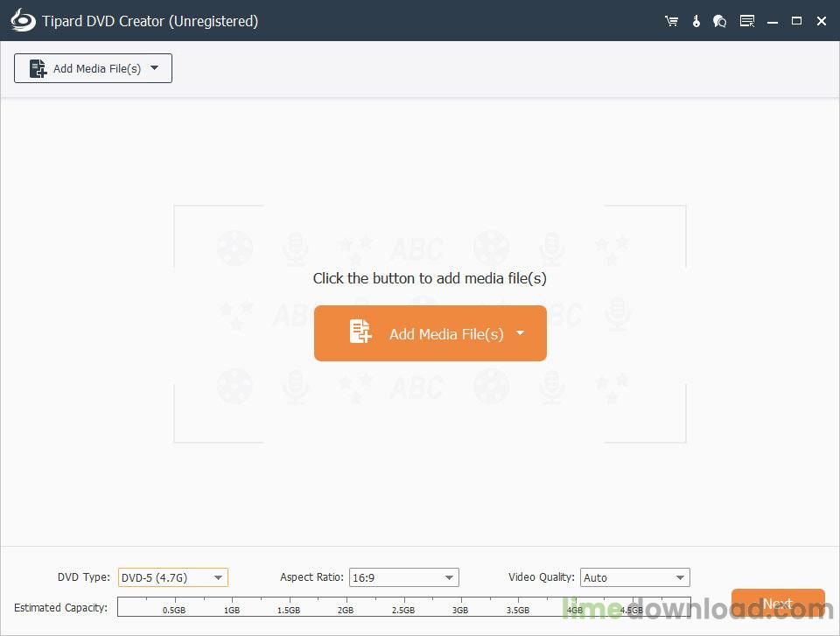Click the "DVD Type:" label
This screenshot has height=636, width=840.
coord(84,577)
